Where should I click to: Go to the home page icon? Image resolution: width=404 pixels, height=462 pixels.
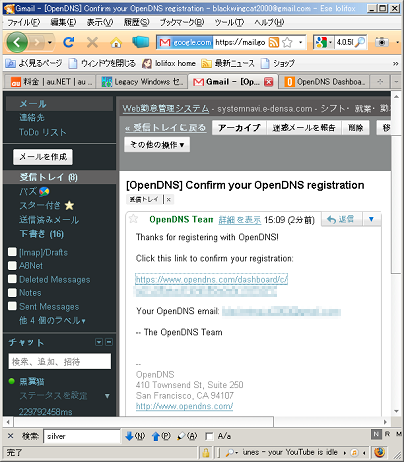click(116, 42)
